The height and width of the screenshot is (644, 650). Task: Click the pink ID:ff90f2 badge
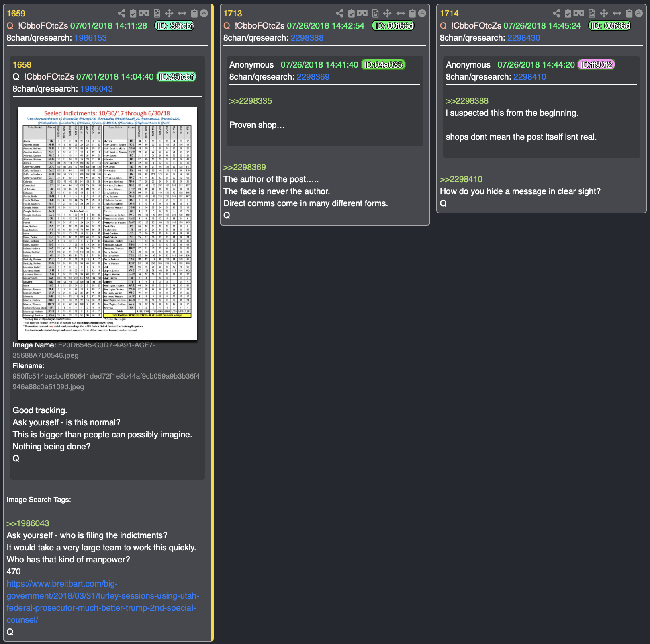pyautogui.click(x=596, y=65)
